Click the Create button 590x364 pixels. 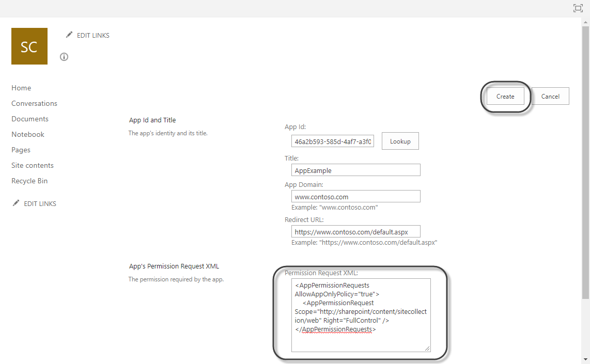505,96
